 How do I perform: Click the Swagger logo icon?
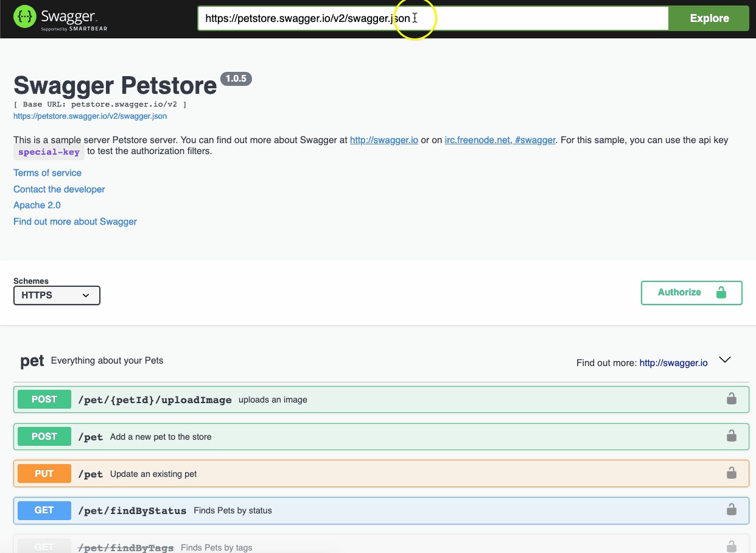point(25,17)
